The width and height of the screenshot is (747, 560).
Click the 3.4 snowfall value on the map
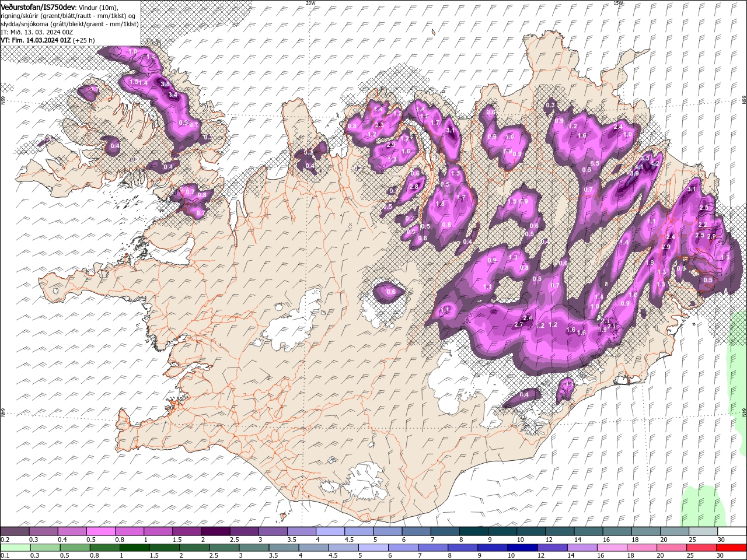tap(173, 94)
